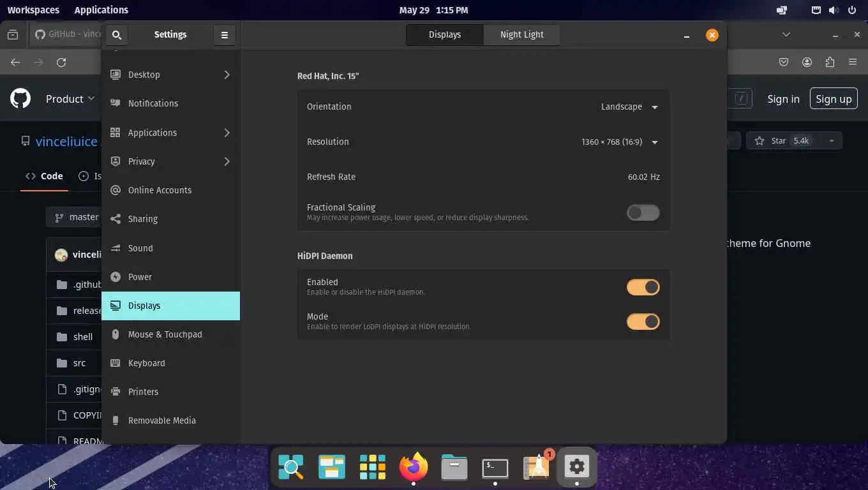Click the Online Accounts icon in sidebar
The height and width of the screenshot is (490, 868).
coord(116,190)
